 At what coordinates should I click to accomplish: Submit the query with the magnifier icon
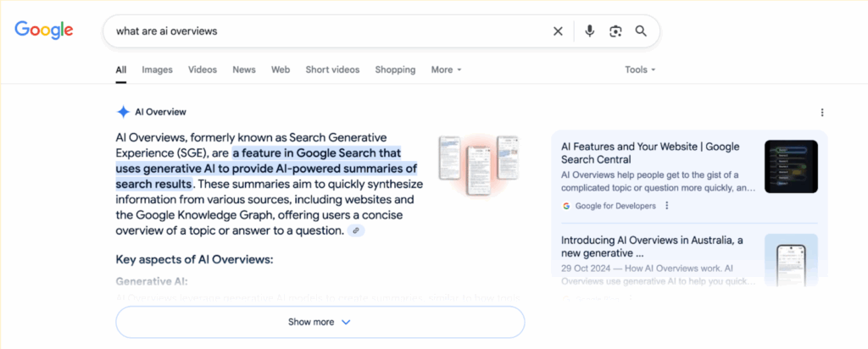[641, 31]
